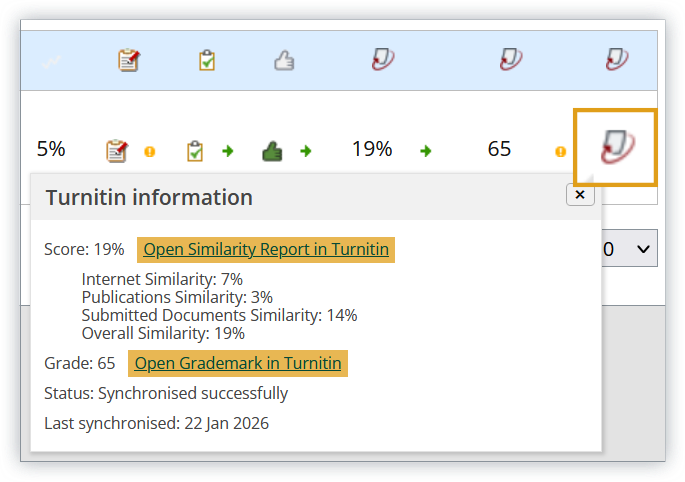This screenshot has height=482, width=685.
Task: Click the header Turnitin icon above highlighted cell
Action: click(x=617, y=59)
